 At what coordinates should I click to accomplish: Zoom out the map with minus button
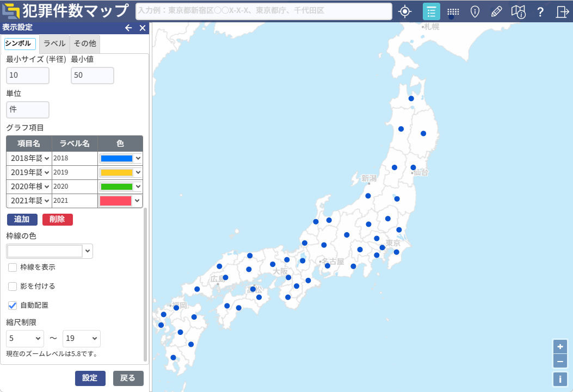(x=560, y=362)
